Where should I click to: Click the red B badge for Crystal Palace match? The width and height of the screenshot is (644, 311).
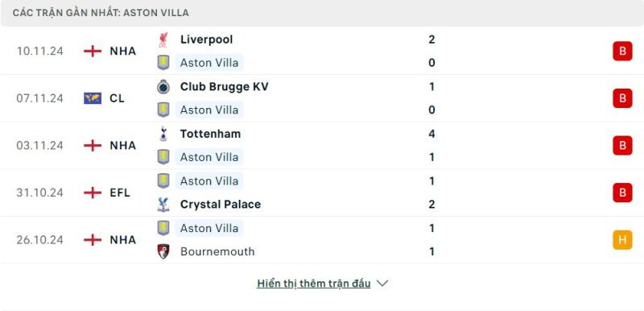622,193
